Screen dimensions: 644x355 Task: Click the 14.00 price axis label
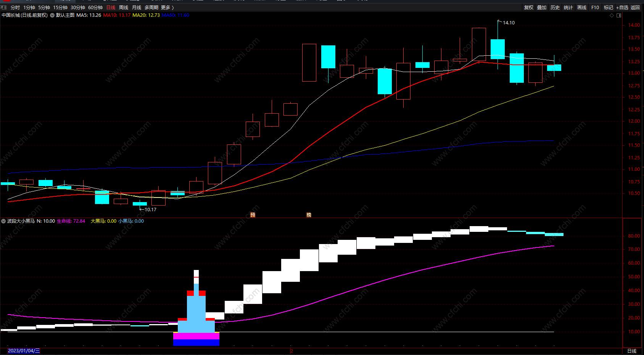[634, 25]
